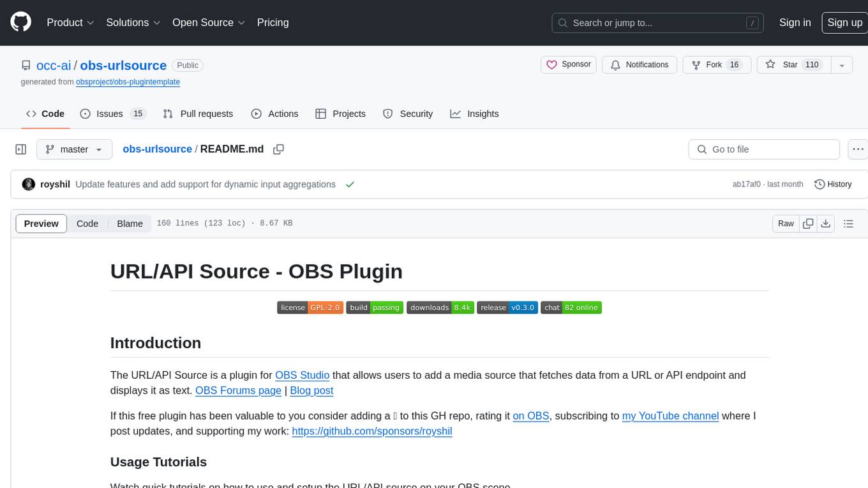Screen dimensions: 868x488
Task: Open the file History
Action: pyautogui.click(x=833, y=184)
